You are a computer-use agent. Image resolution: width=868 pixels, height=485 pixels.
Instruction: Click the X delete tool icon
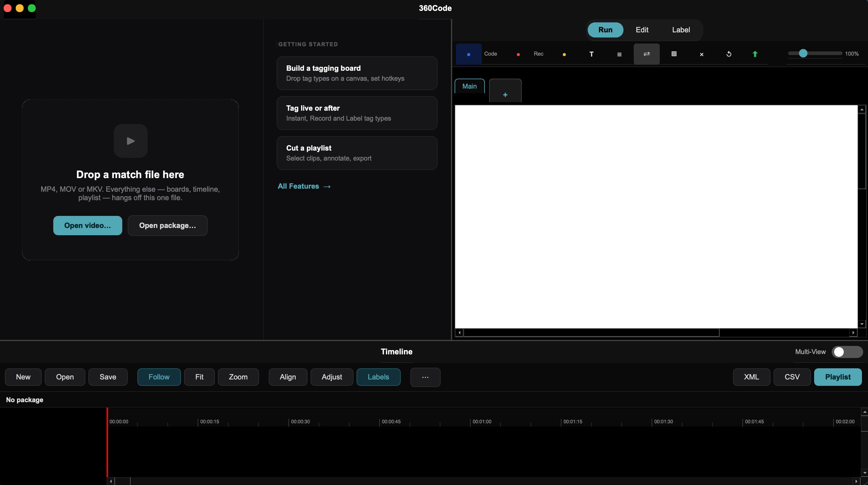coord(702,54)
